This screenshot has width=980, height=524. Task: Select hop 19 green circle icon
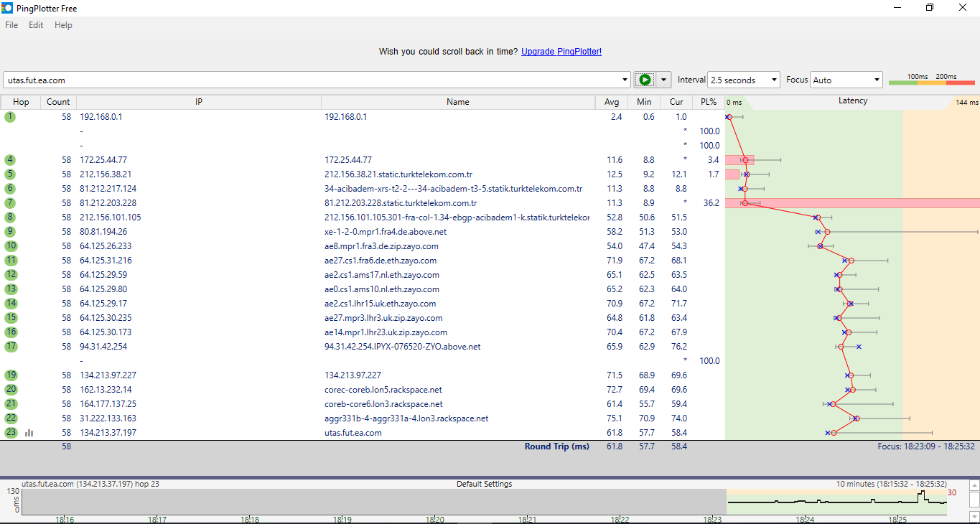pos(10,375)
